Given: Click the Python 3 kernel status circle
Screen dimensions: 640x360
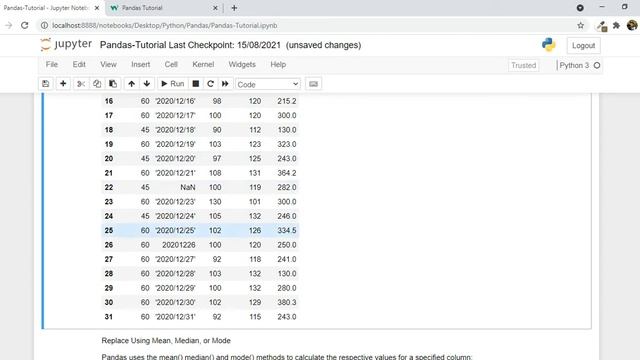Looking at the screenshot, I should pyautogui.click(x=597, y=65).
